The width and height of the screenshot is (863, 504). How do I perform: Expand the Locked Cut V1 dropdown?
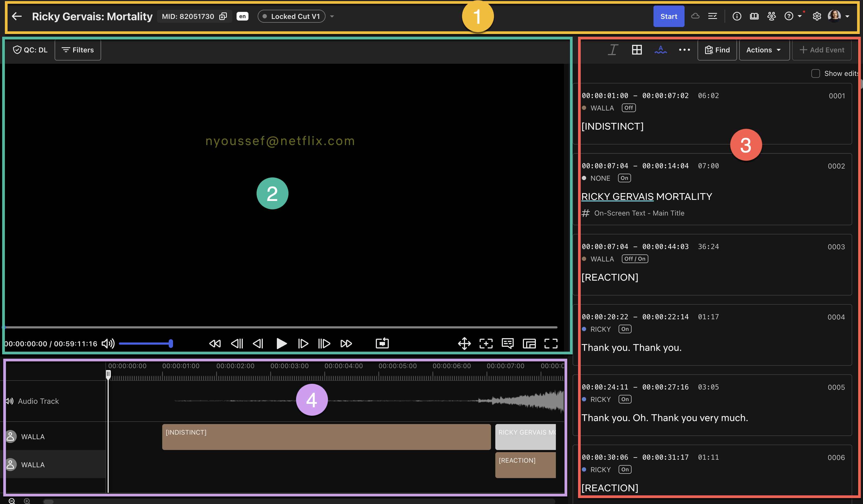(x=332, y=16)
